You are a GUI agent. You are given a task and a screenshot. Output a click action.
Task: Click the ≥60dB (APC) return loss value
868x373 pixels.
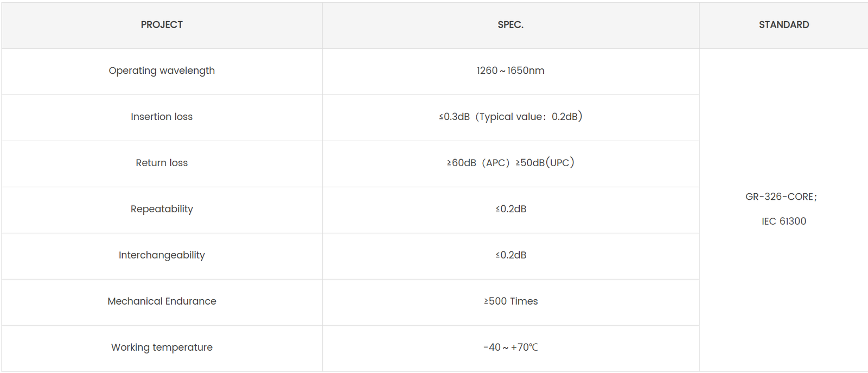[x=478, y=163]
